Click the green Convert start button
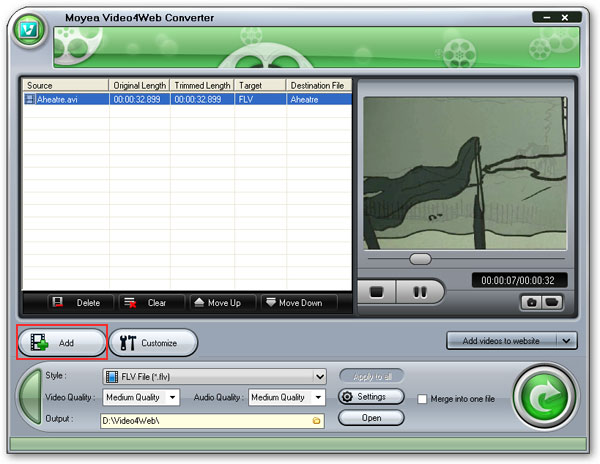600x464 pixels. [545, 397]
